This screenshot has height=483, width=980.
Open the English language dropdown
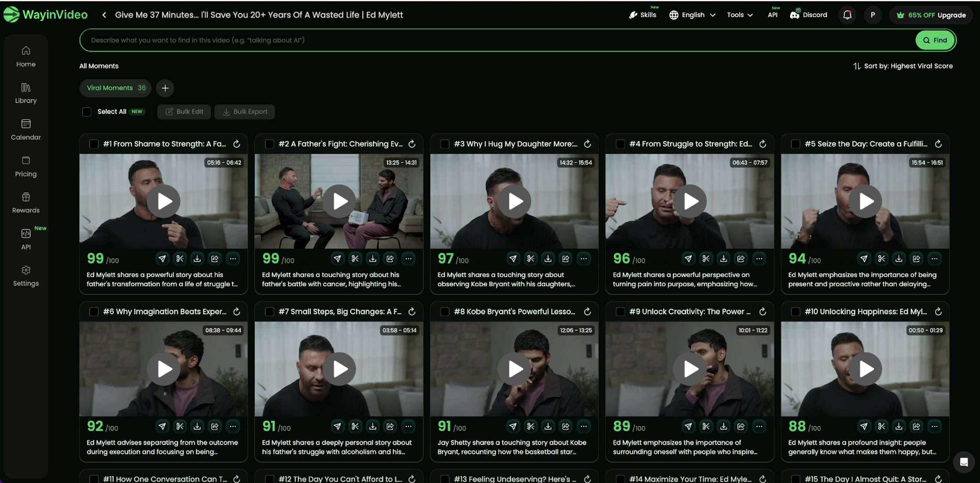692,15
